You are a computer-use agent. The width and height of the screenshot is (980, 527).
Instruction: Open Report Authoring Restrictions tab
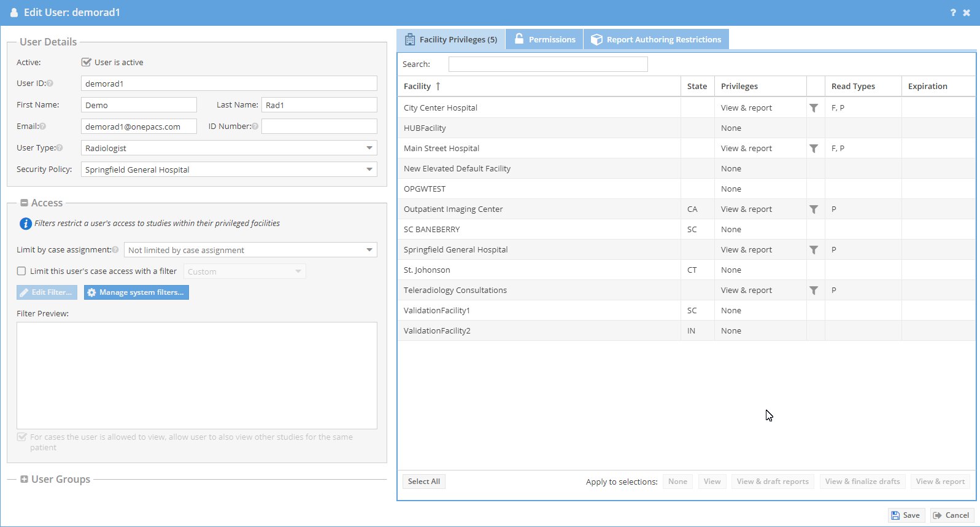pos(656,39)
